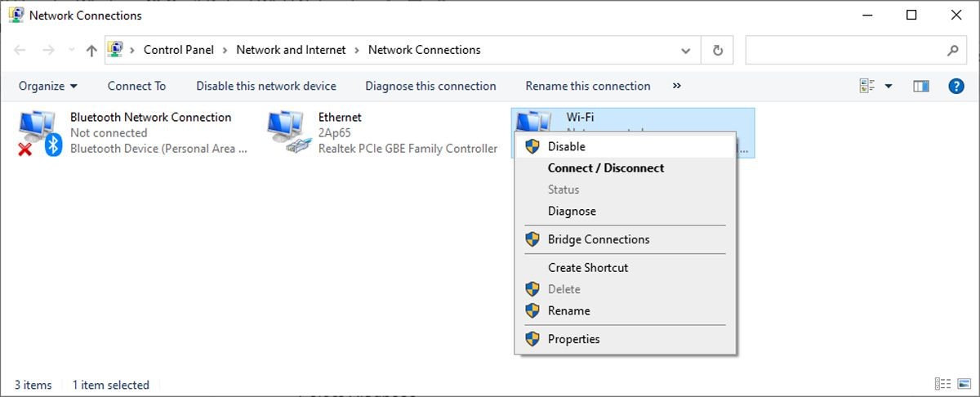Image resolution: width=980 pixels, height=397 pixels.
Task: Click the address bar Control Panel icon
Action: click(x=115, y=50)
